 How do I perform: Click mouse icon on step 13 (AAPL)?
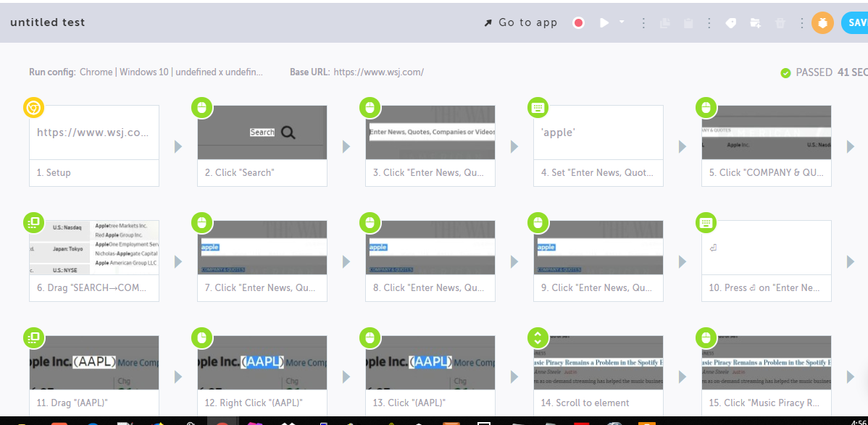pyautogui.click(x=370, y=337)
